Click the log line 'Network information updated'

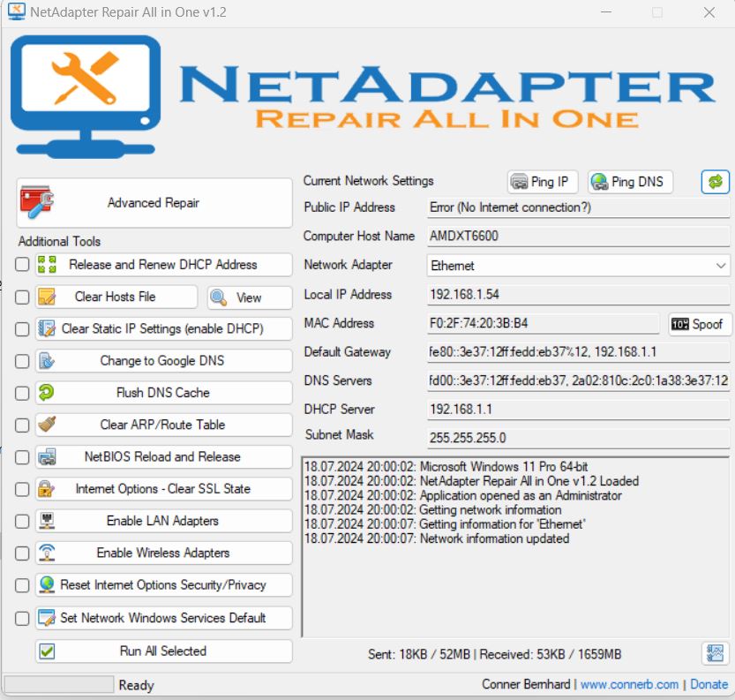[x=437, y=538]
